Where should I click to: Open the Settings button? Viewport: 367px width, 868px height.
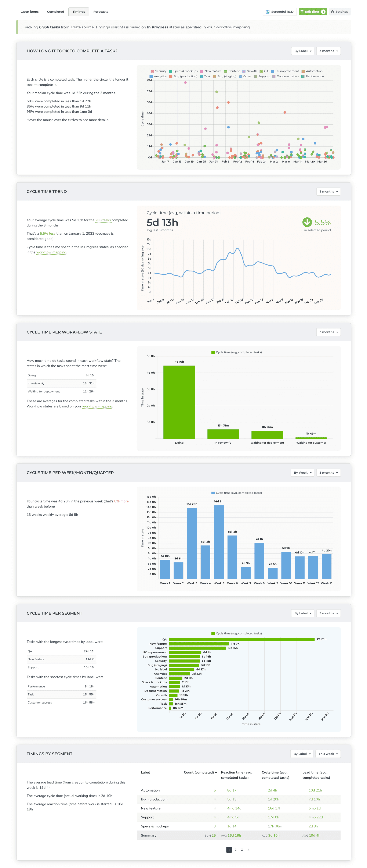pos(340,12)
